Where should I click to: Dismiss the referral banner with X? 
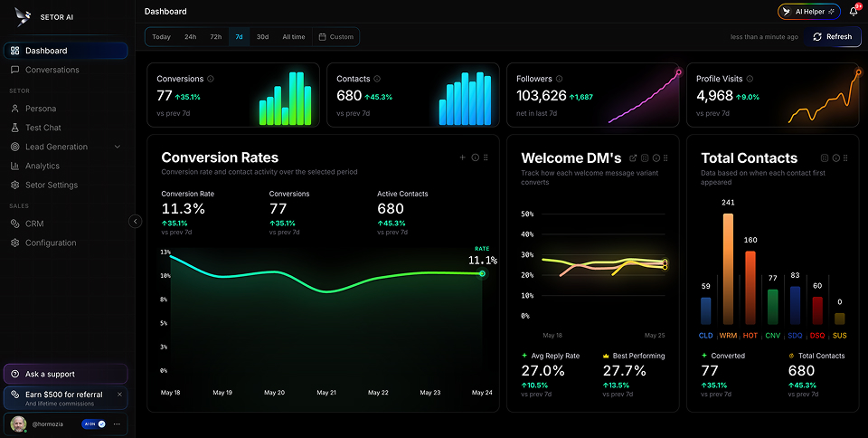119,395
